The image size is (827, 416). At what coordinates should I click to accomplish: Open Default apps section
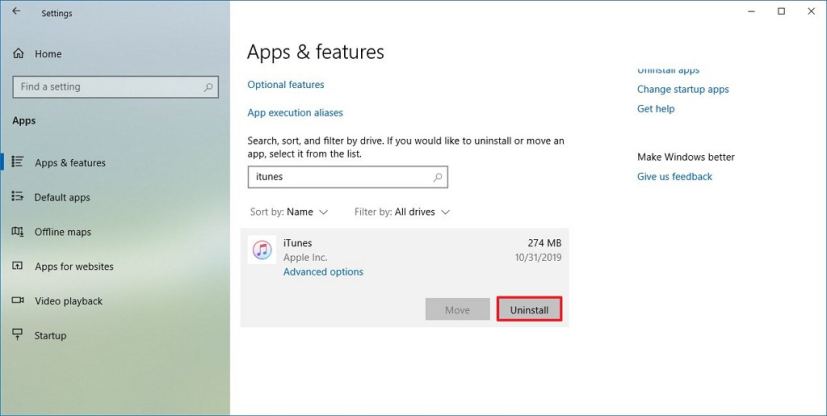point(62,198)
